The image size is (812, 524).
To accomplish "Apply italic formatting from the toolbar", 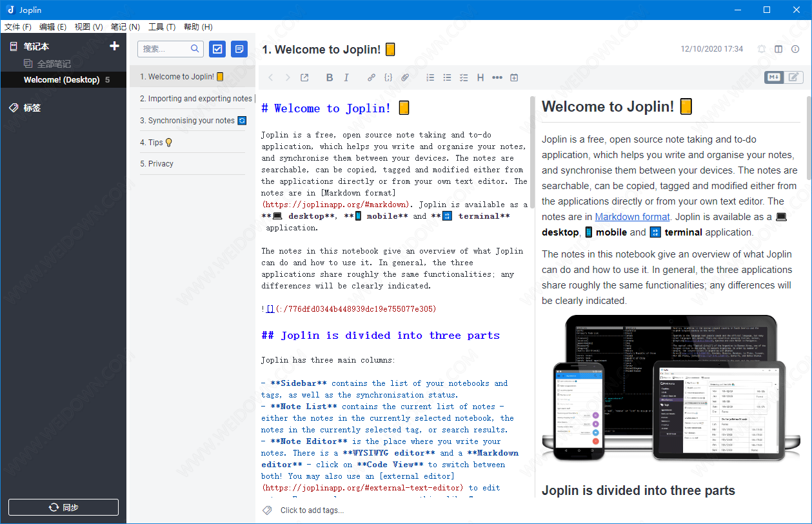I will click(346, 77).
